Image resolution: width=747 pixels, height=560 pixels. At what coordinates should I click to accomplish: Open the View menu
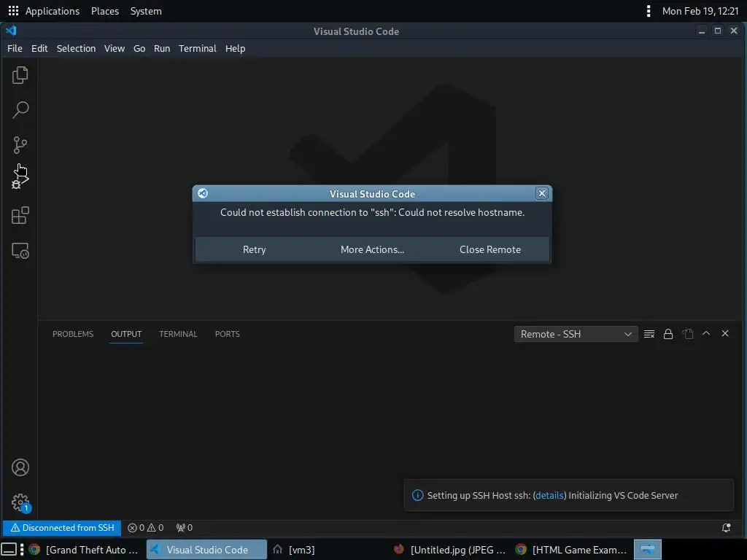(115, 48)
